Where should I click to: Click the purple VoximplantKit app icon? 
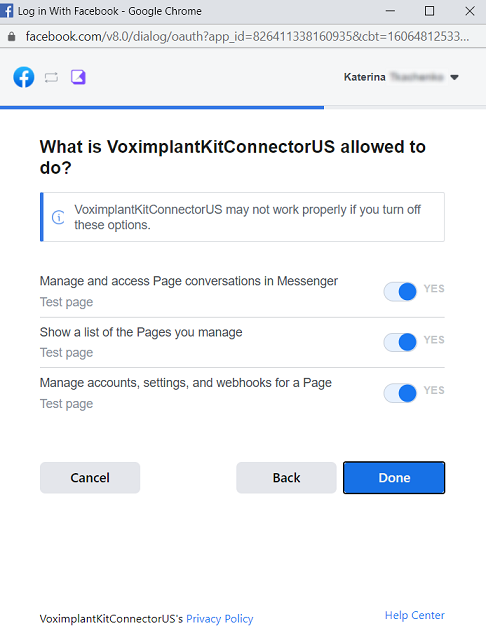(x=78, y=77)
